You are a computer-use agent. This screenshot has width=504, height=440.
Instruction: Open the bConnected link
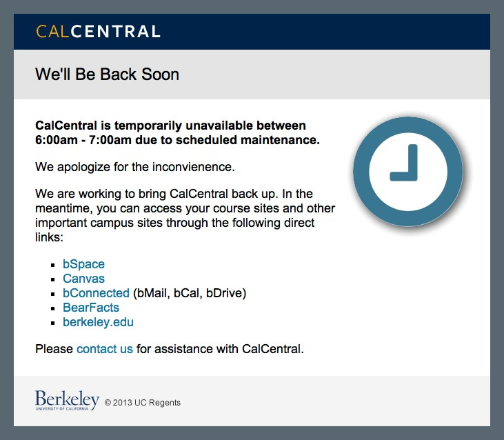96,293
